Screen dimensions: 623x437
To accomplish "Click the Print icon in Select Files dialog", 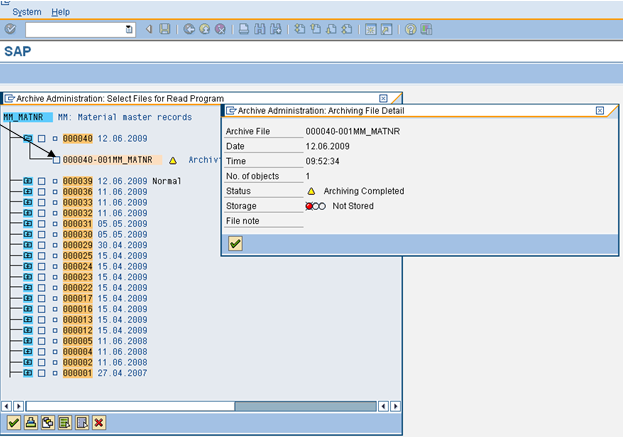I will (31, 423).
